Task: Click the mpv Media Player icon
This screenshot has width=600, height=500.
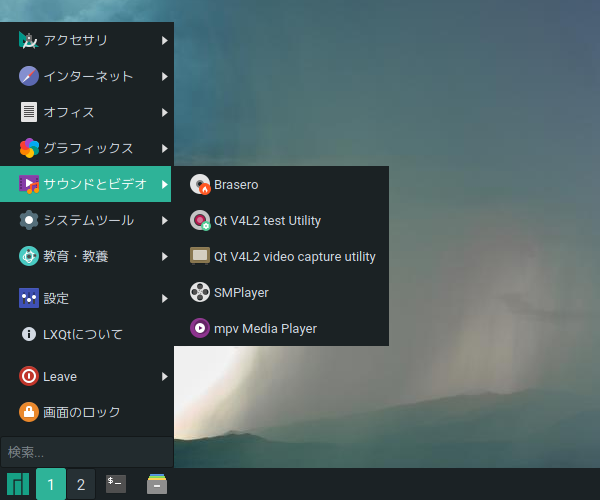Action: pos(200,328)
